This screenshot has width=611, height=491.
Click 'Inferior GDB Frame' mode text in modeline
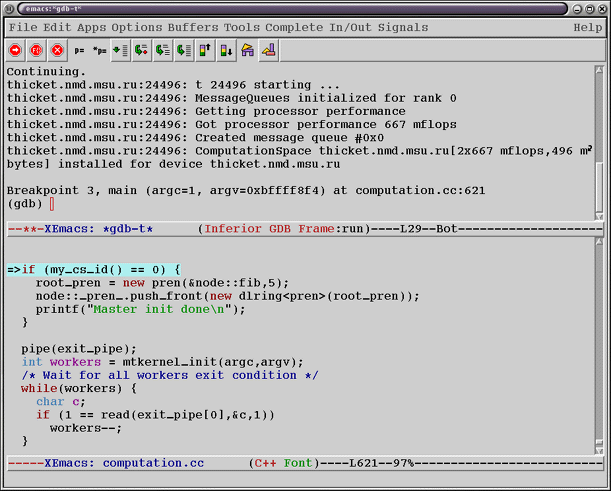(x=269, y=229)
